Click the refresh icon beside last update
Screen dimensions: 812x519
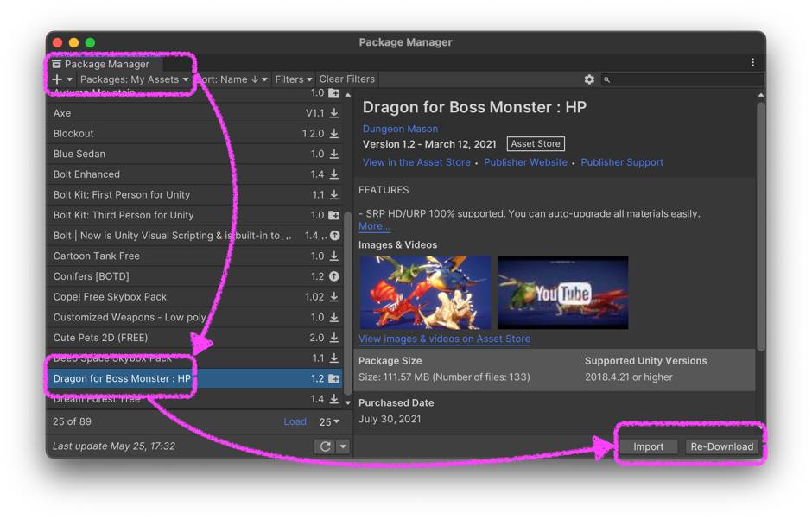(326, 446)
